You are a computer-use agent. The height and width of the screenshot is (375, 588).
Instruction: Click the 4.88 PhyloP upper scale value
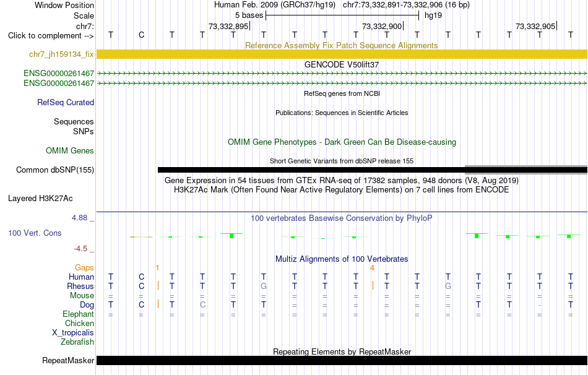pos(79,218)
